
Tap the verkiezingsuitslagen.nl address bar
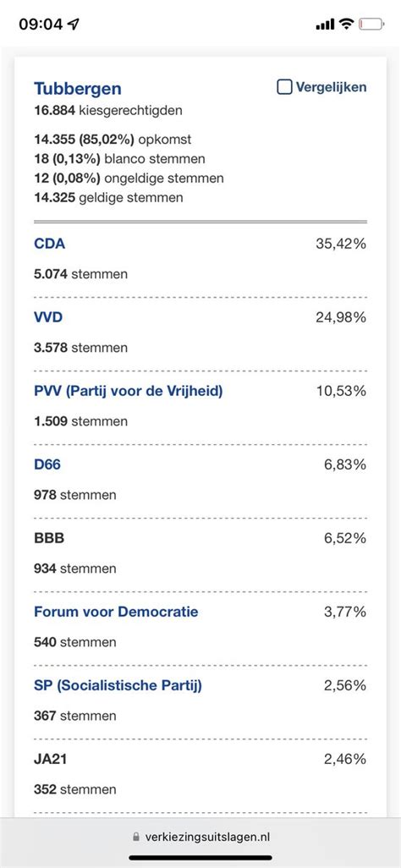coord(200,837)
